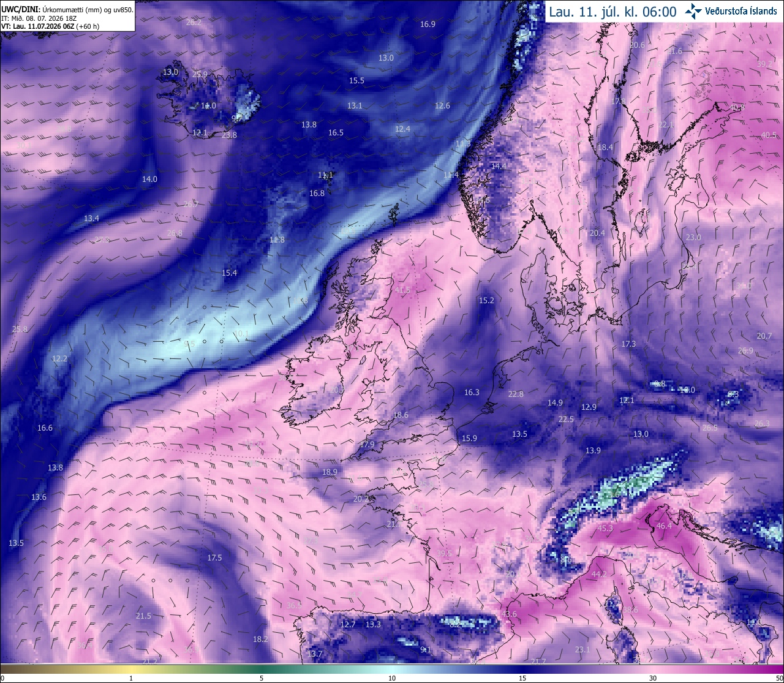Click the 30 mark on the color scale
The image size is (784, 683).
653,678
